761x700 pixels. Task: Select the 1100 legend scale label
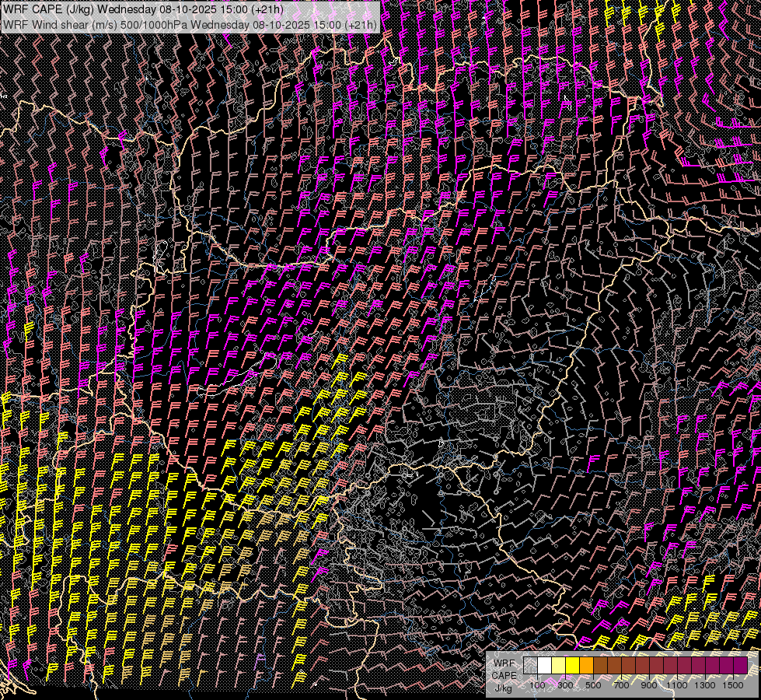(679, 685)
